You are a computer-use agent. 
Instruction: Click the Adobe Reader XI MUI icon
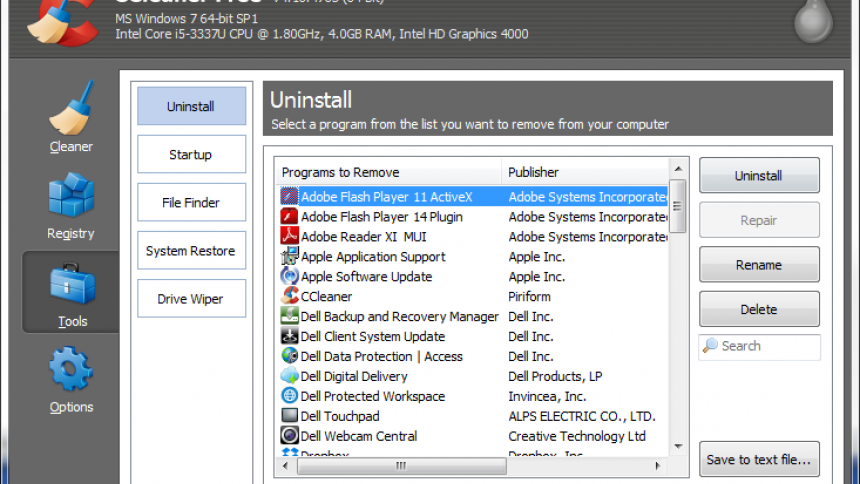289,236
